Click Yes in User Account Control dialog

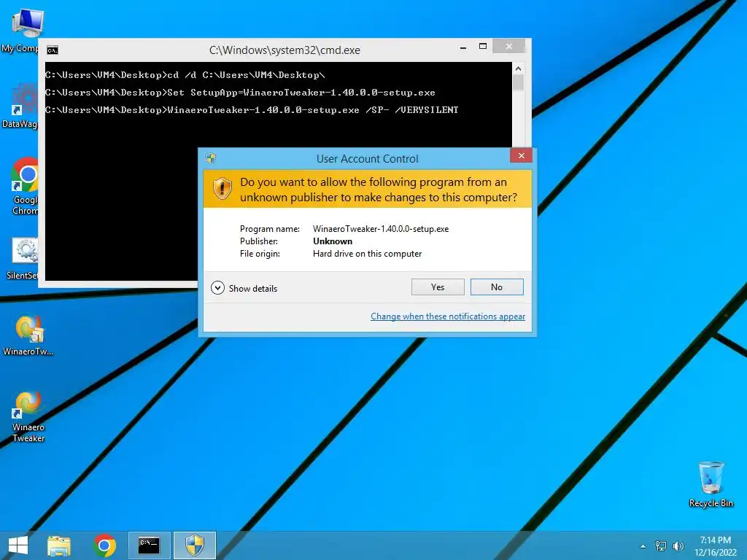(438, 287)
